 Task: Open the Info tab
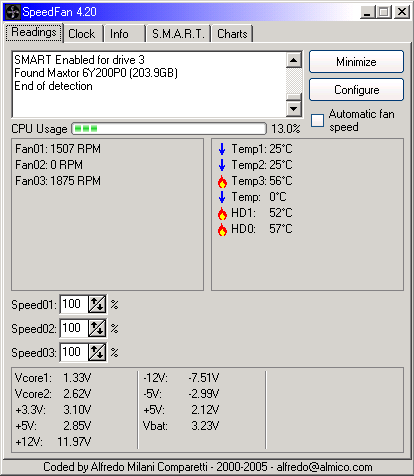tap(124, 34)
